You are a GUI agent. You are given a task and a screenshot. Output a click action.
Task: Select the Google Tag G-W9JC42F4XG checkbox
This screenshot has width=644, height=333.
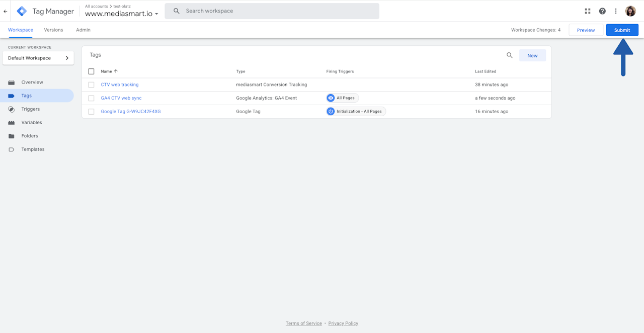[91, 111]
